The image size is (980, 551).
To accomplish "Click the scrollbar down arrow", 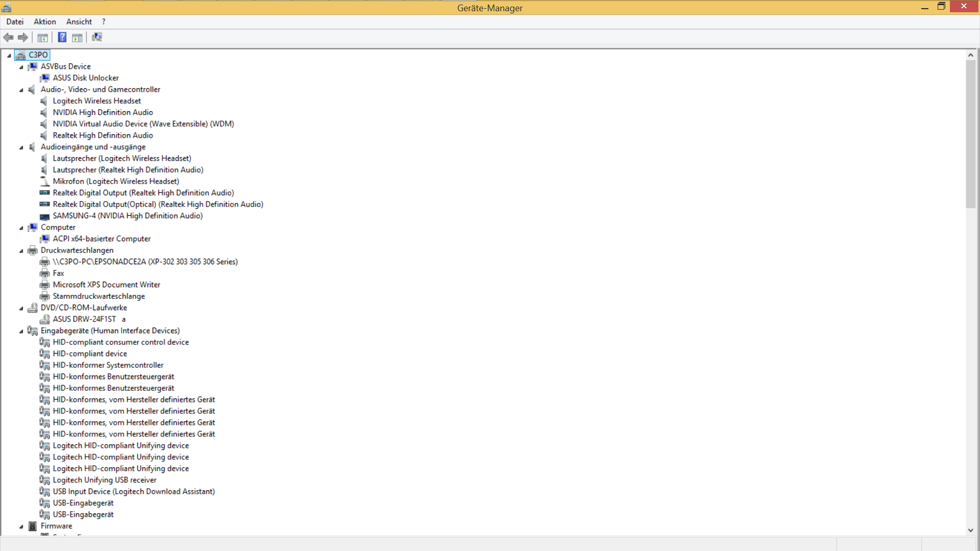I will tap(970, 530).
